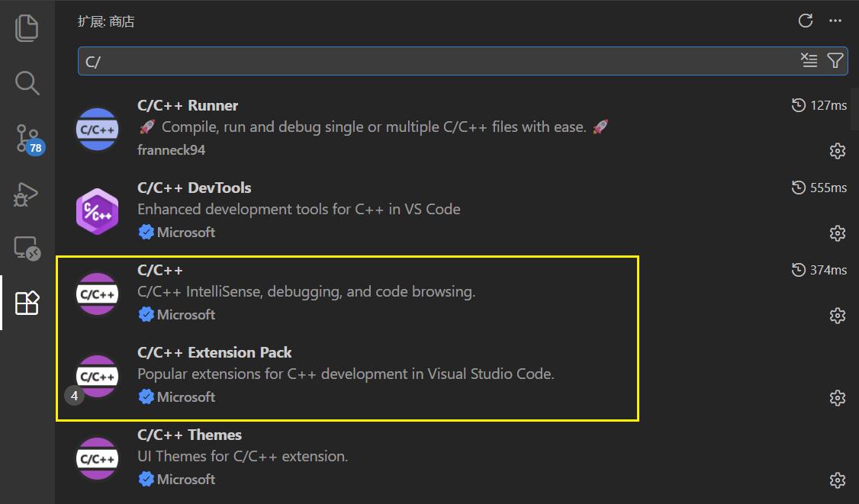Clear extensions search results
Screen dimensions: 859x504
click(x=809, y=60)
